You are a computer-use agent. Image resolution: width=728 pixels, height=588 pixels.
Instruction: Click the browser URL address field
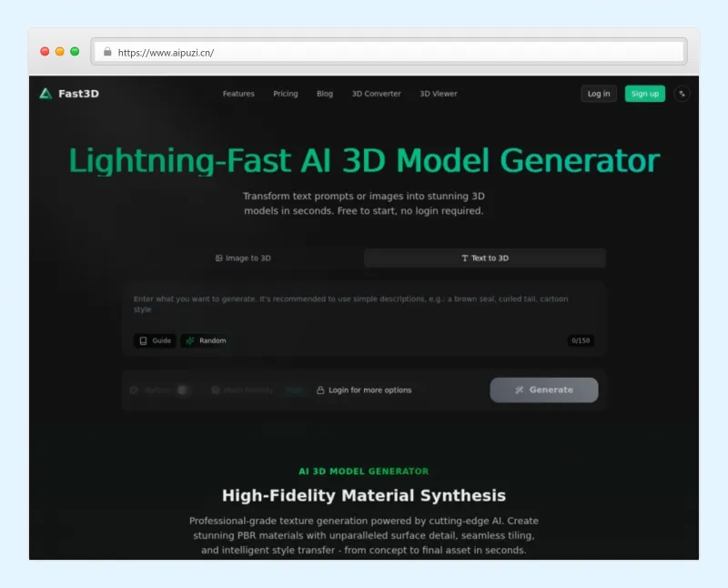click(391, 52)
